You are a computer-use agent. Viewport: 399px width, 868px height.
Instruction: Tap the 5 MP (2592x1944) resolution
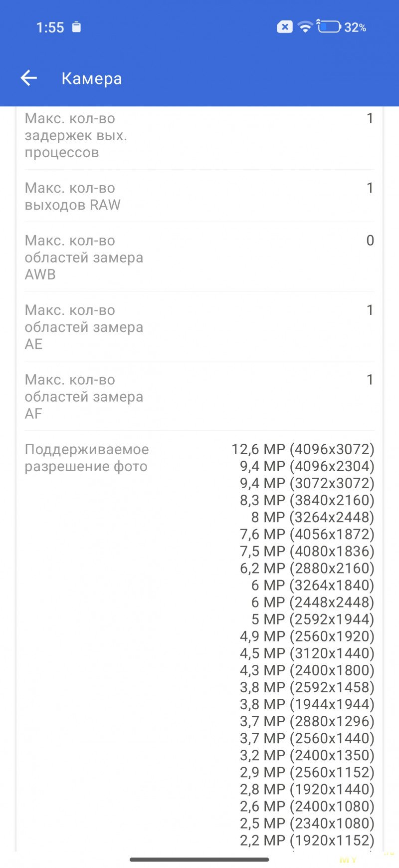(313, 619)
